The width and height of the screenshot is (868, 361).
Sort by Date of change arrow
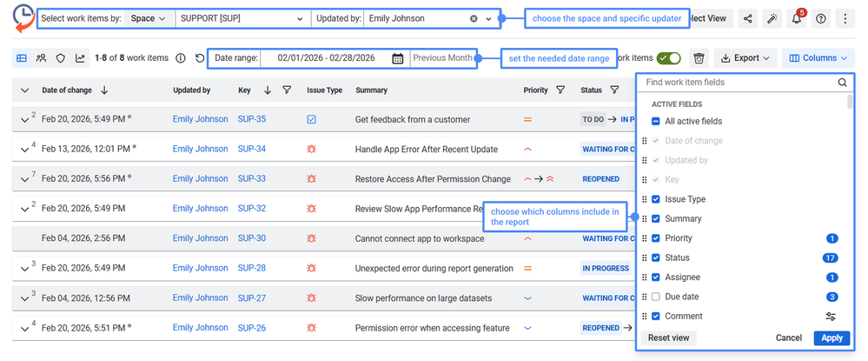pos(104,90)
